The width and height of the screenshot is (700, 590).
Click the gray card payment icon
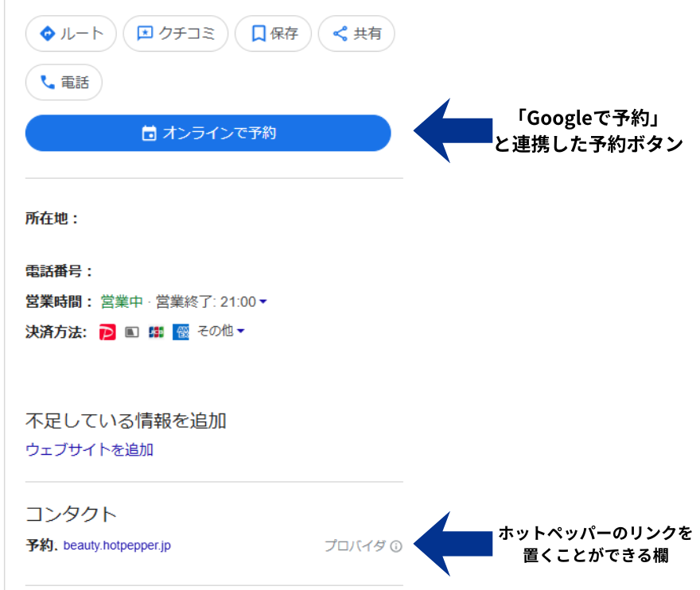(133, 332)
